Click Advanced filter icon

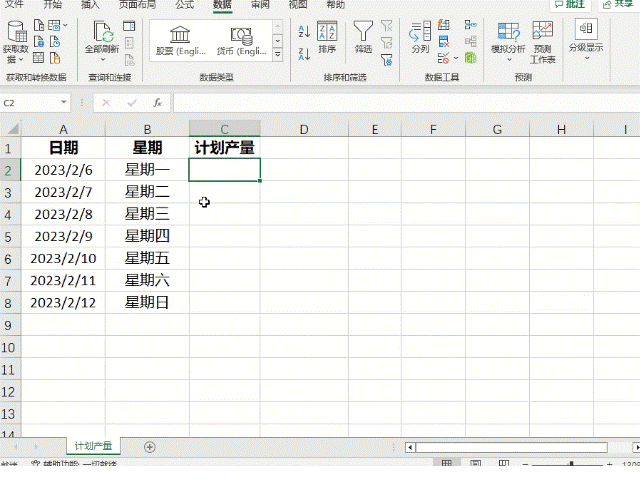387,60
